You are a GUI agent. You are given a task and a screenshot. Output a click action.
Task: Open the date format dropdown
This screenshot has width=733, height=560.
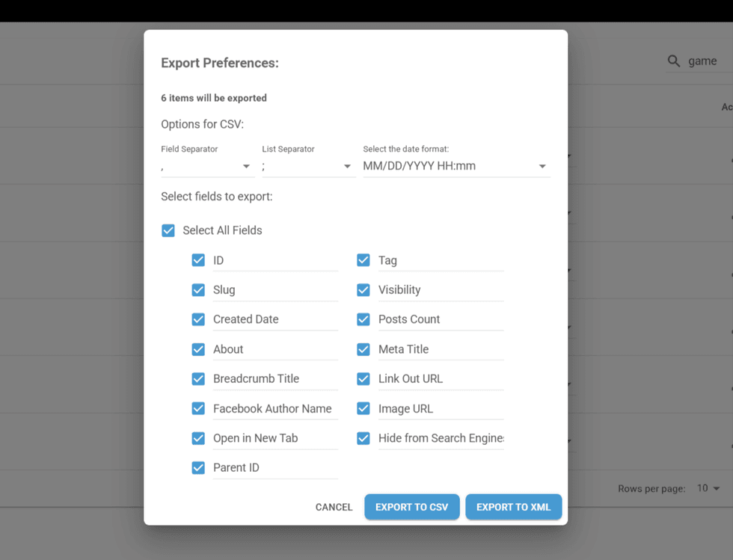[456, 166]
